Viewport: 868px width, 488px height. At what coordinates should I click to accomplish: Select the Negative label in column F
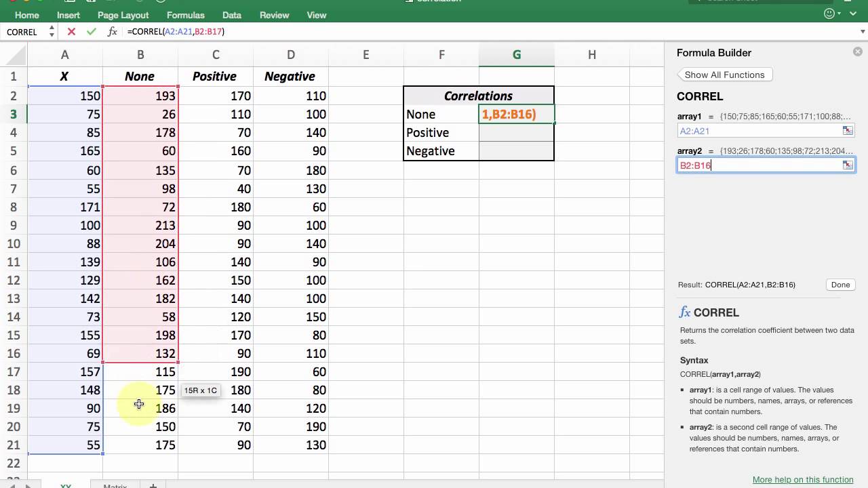coord(441,151)
